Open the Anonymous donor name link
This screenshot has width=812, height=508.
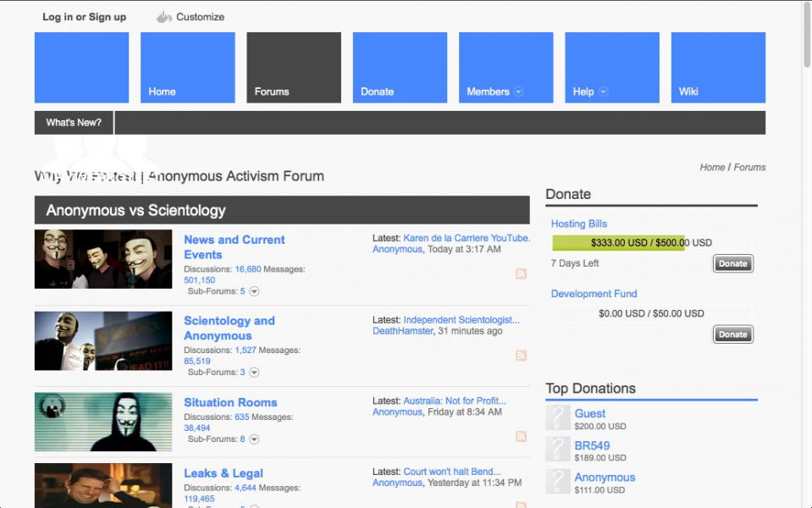click(x=605, y=478)
